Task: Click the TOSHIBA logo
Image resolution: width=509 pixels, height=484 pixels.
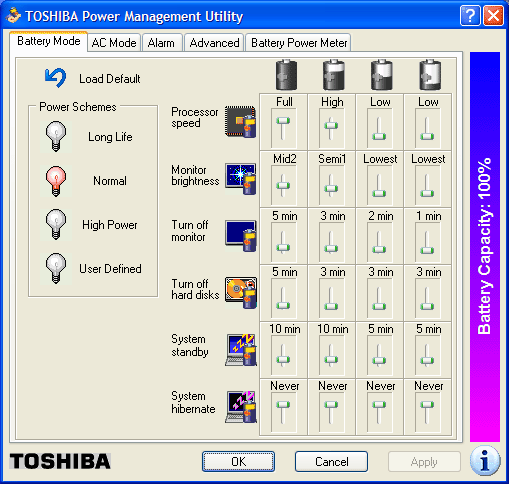Action: 60,461
